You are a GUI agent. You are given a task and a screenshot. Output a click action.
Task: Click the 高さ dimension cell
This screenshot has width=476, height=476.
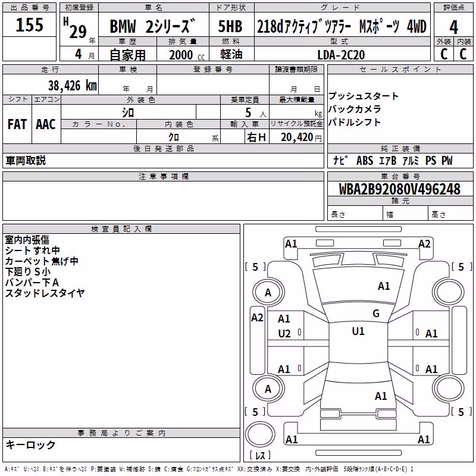450,214
